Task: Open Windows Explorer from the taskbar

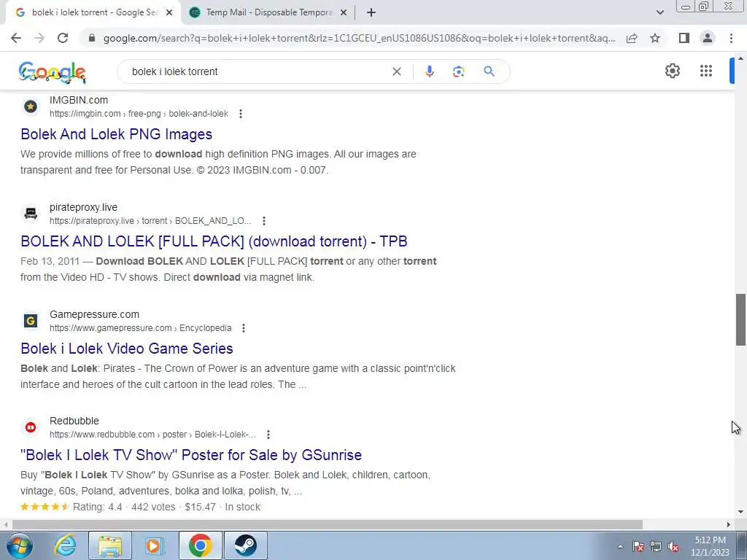Action: click(110, 545)
